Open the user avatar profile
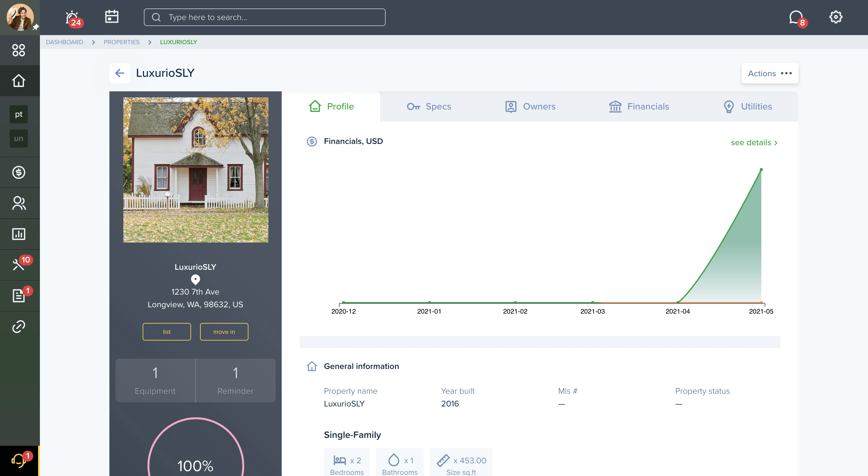The width and height of the screenshot is (868, 476). pyautogui.click(x=20, y=17)
